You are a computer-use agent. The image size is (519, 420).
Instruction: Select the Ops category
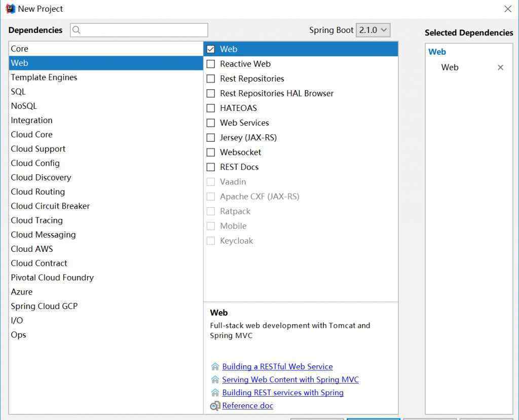point(106,334)
